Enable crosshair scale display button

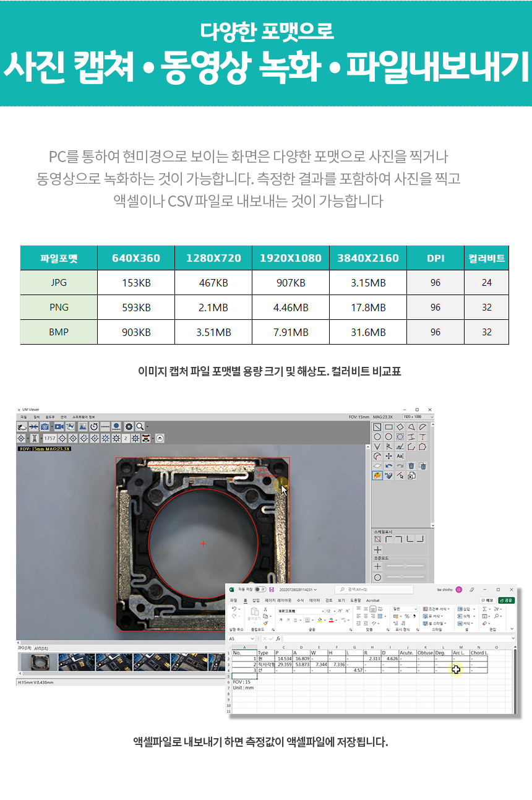tap(377, 549)
